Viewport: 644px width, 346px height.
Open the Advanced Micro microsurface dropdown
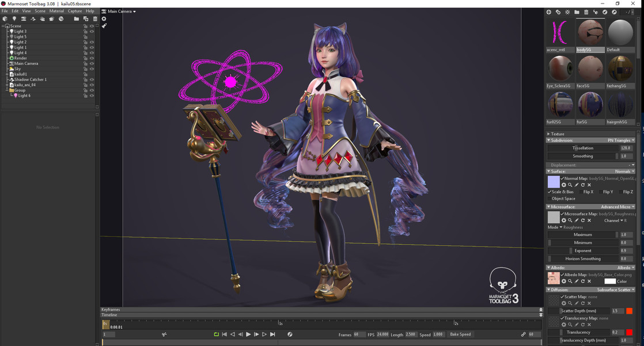tap(618, 207)
